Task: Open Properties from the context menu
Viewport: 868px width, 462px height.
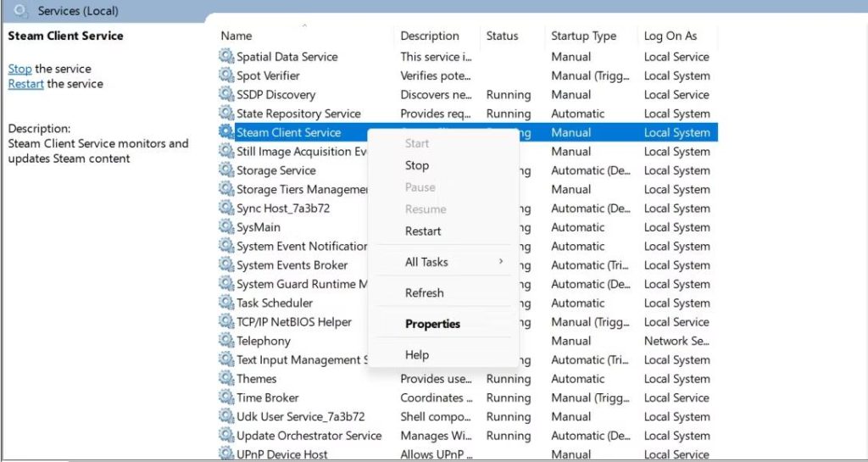Action: click(x=432, y=324)
